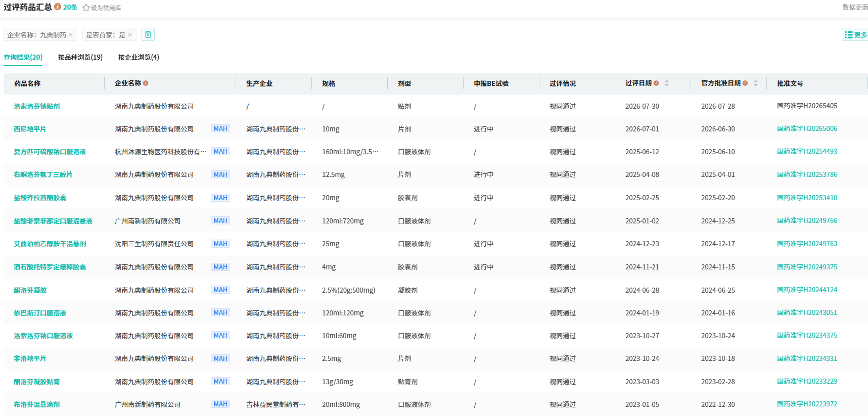Image resolution: width=868 pixels, height=417 pixels.
Task: Click the MAH badge in the 酮洛芬凝胶 row
Action: click(x=220, y=290)
